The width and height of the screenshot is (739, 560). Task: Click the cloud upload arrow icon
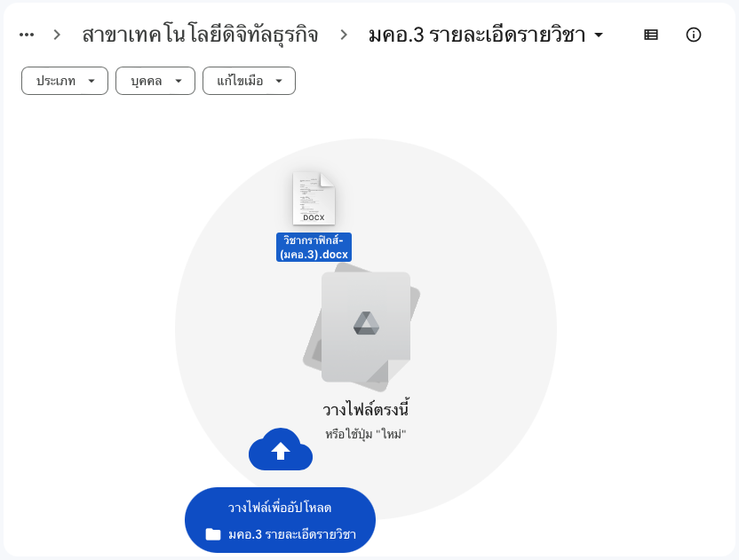[281, 451]
